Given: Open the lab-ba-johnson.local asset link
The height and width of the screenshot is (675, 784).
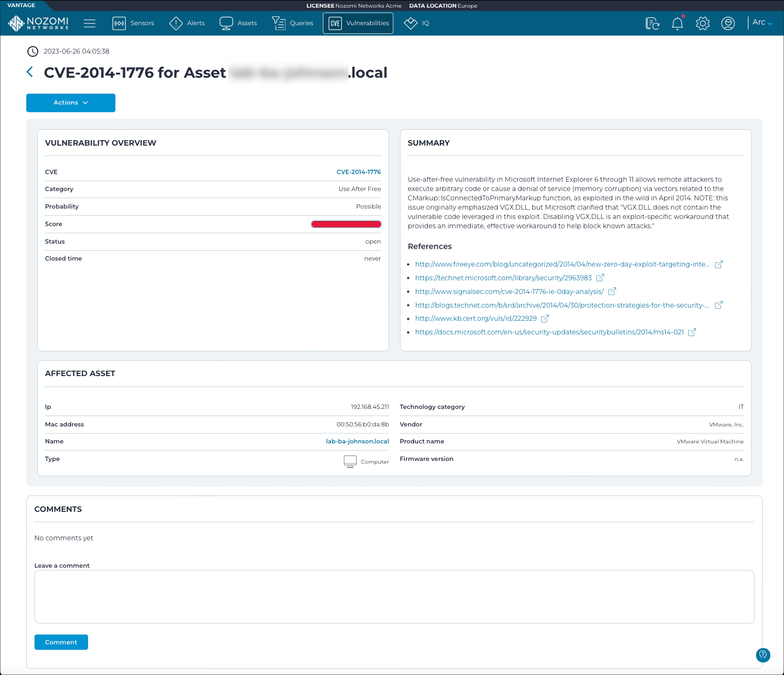Looking at the screenshot, I should tap(357, 441).
